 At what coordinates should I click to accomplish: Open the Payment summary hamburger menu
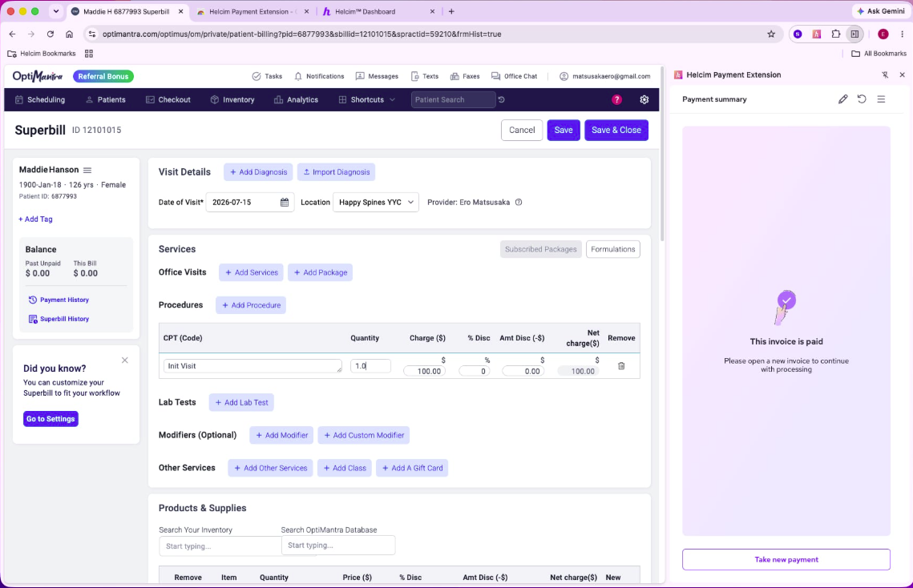(x=881, y=99)
